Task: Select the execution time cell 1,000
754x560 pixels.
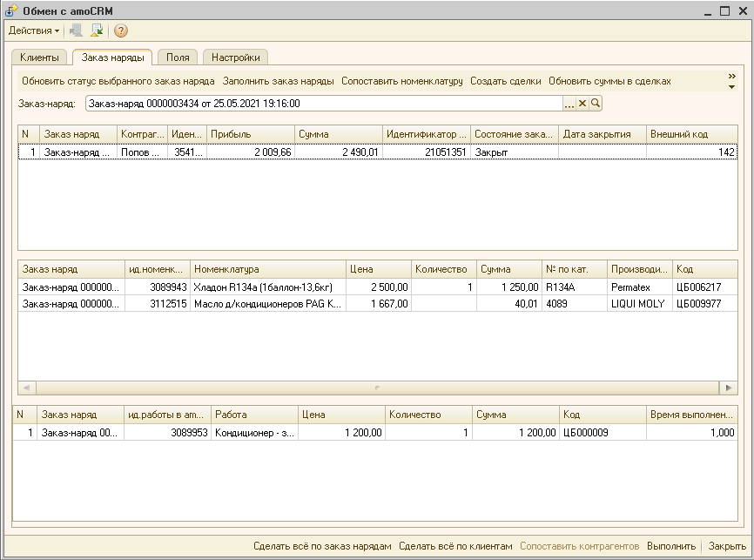Action: (x=692, y=433)
